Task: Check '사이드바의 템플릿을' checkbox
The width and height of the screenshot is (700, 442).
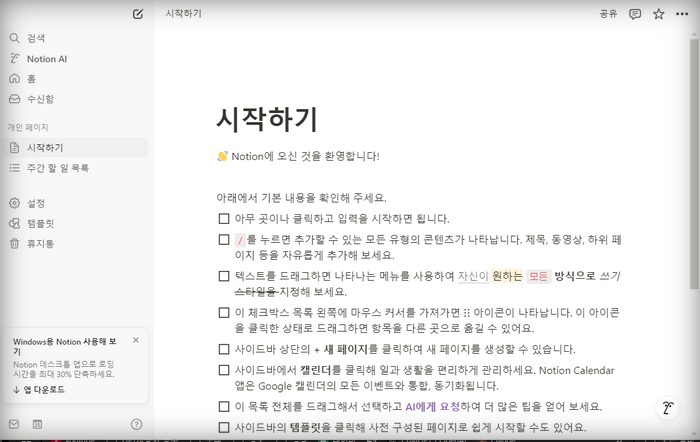Action: pos(224,428)
